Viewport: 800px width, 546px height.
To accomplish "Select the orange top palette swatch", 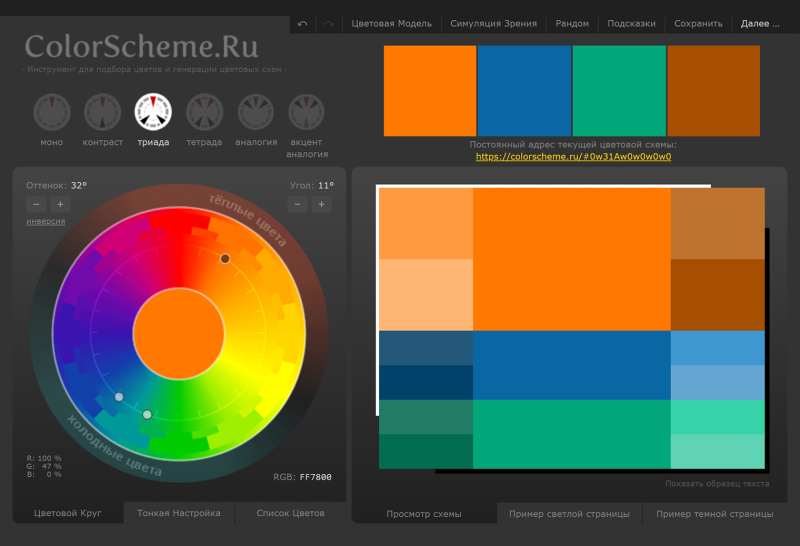I will tap(430, 91).
